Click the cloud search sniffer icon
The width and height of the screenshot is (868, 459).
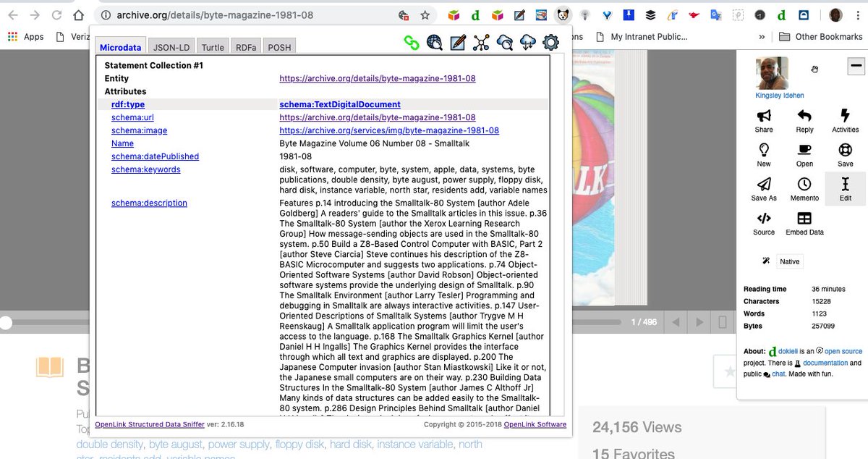[504, 43]
